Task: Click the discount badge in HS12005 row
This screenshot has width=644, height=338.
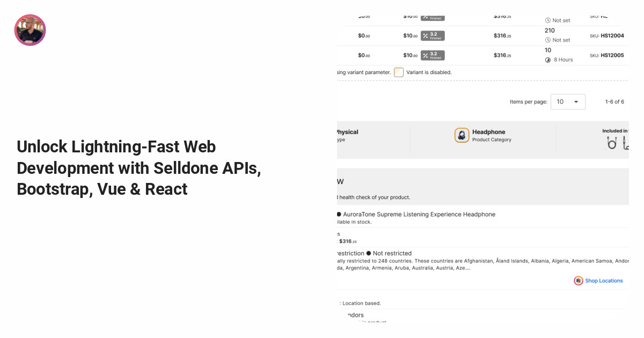Action: point(433,55)
